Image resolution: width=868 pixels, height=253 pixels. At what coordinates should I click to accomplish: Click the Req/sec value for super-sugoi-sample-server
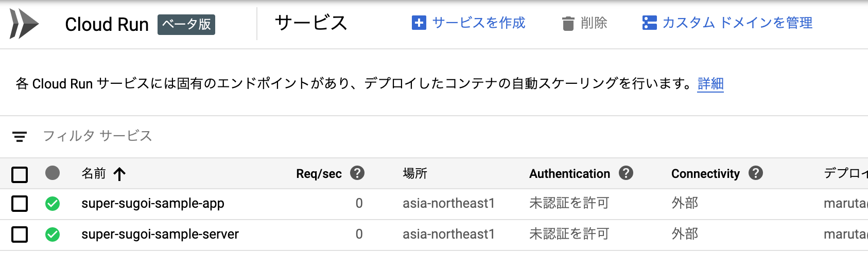359,234
